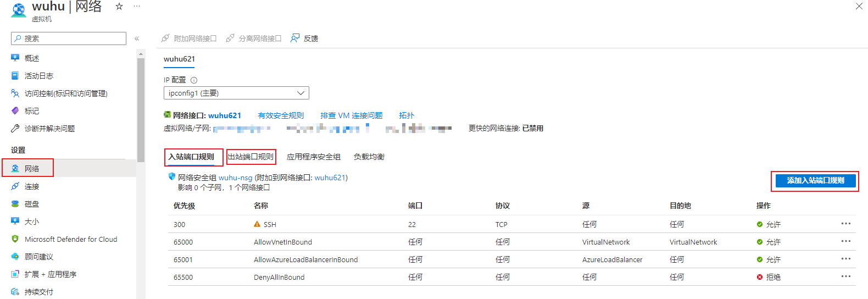Open 访问控制(标识和访问管理)

65,93
